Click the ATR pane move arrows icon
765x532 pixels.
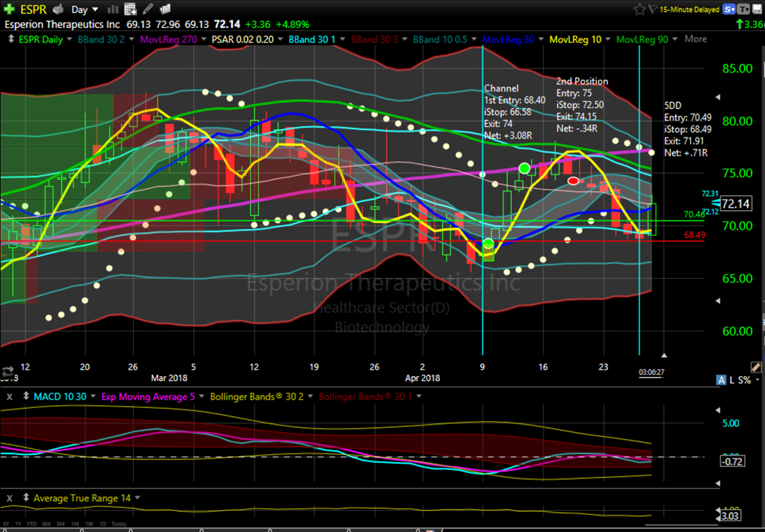click(26, 498)
